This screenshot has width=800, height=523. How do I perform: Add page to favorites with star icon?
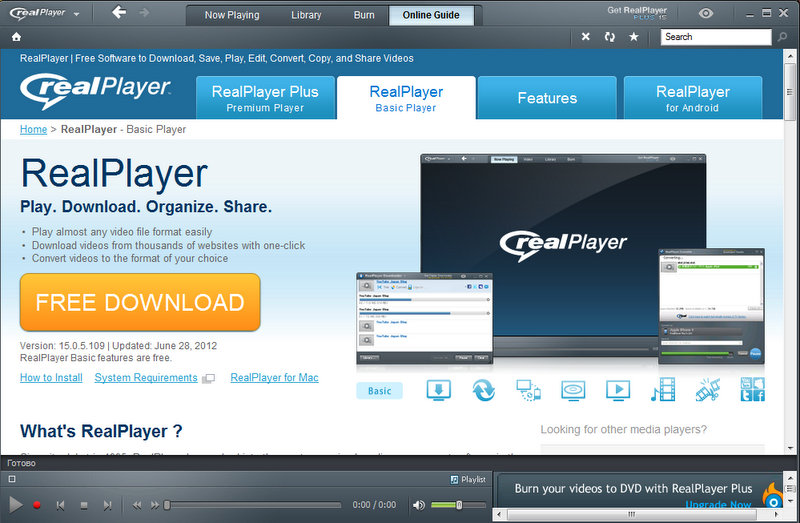[634, 37]
